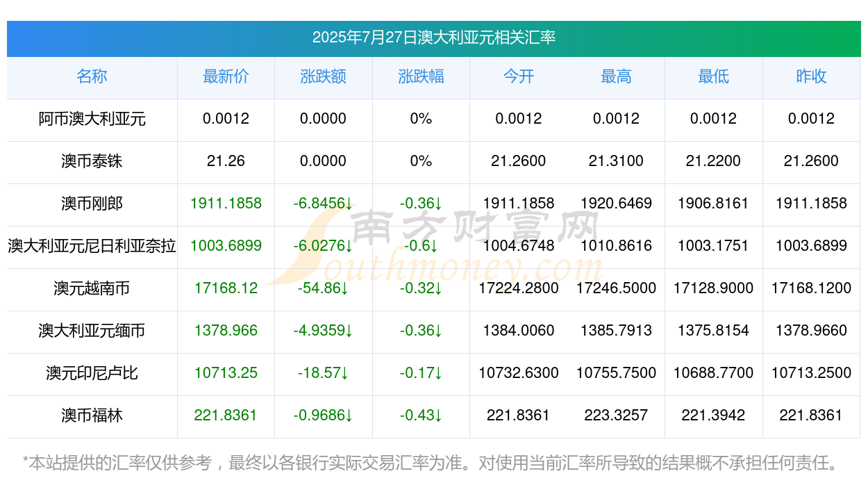Click change percent -0.6↓
868x485 pixels.
point(421,246)
